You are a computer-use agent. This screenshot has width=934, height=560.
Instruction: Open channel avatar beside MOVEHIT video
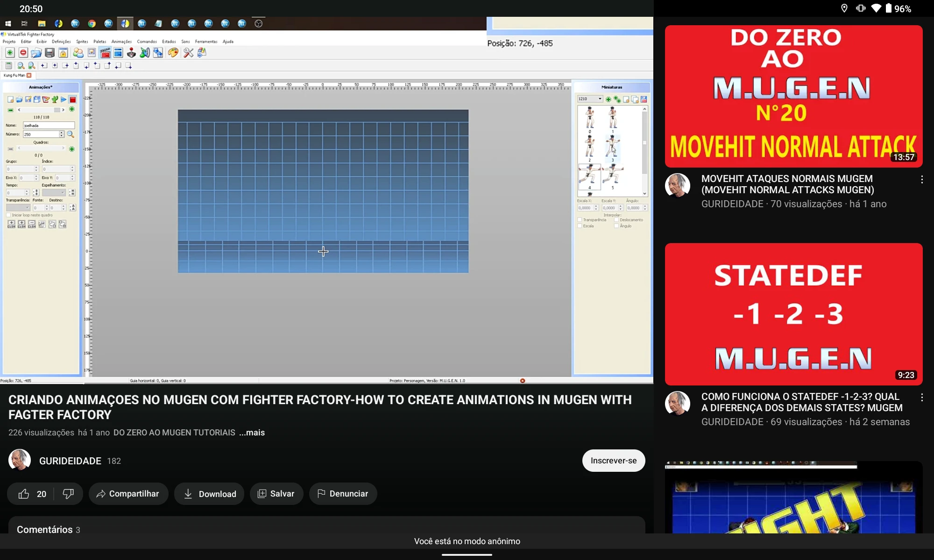678,185
